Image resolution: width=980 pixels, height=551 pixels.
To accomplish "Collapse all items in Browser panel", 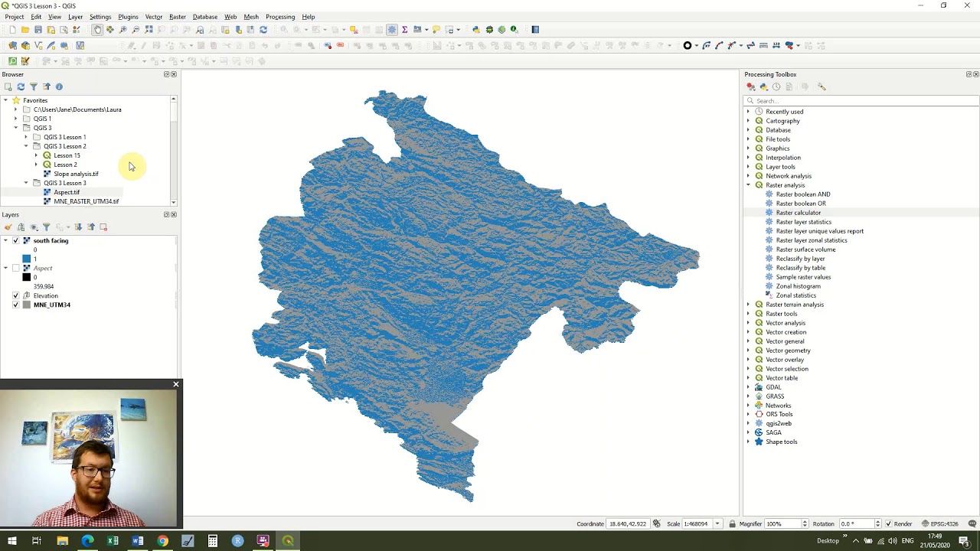I will tap(47, 86).
